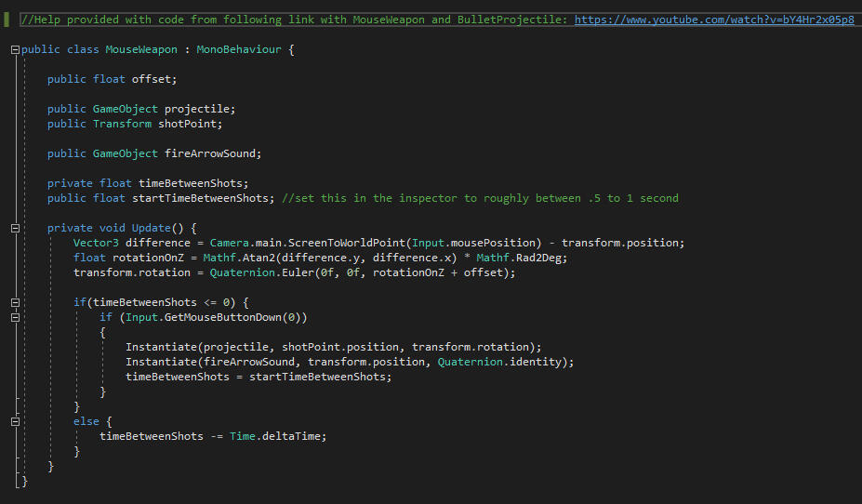Click the MonoBehaviour base class name
Viewport: 862px width, 504px height.
239,49
